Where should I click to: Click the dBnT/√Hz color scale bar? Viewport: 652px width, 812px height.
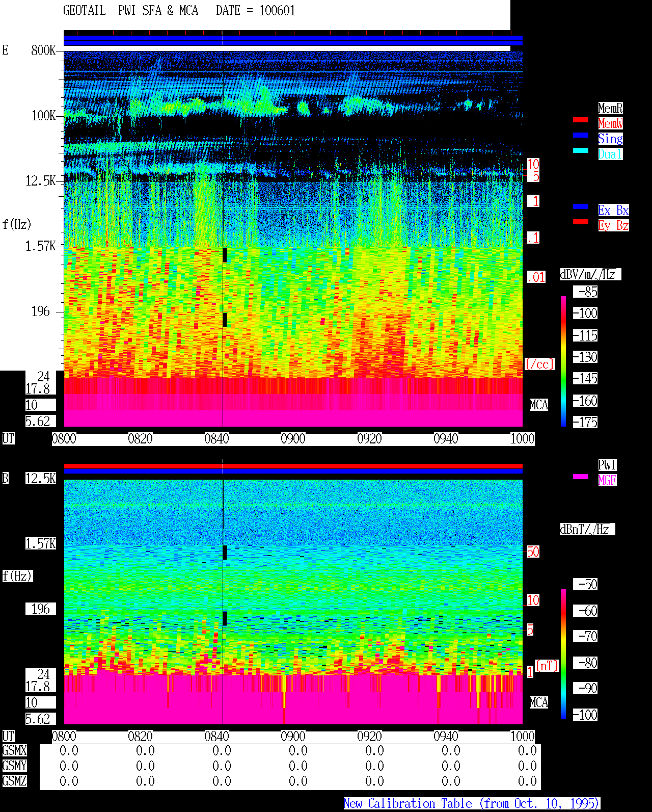pyautogui.click(x=563, y=654)
